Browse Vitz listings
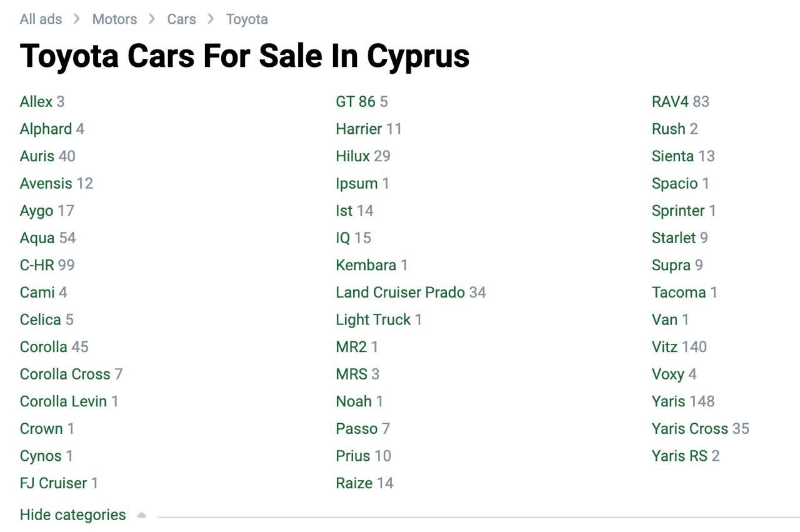The width and height of the screenshot is (800, 532). click(664, 347)
